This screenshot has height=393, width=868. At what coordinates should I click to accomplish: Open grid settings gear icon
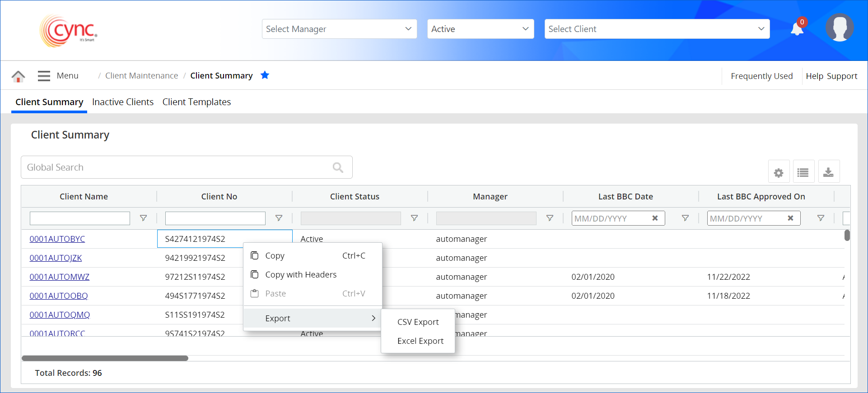coord(779,172)
